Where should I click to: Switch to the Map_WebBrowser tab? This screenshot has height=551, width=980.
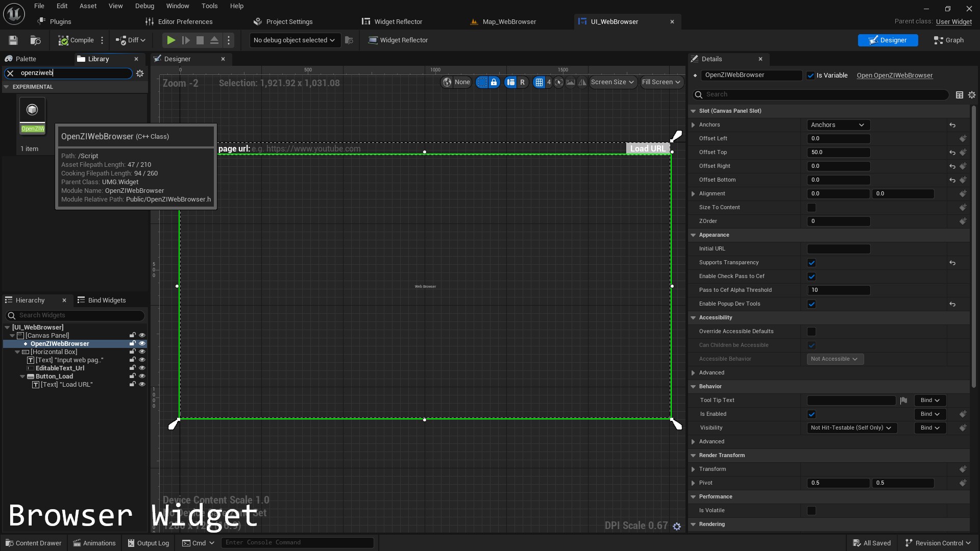click(x=508, y=21)
